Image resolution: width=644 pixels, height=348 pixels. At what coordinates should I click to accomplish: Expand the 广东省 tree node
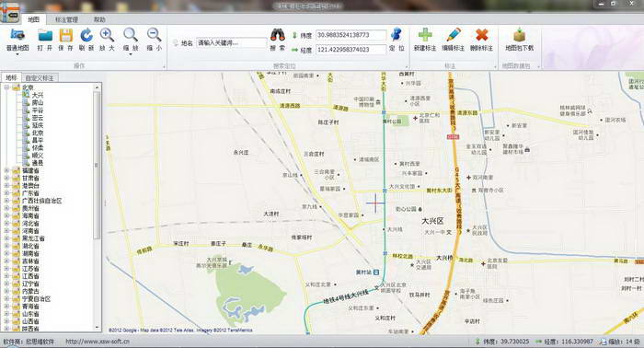click(x=6, y=193)
